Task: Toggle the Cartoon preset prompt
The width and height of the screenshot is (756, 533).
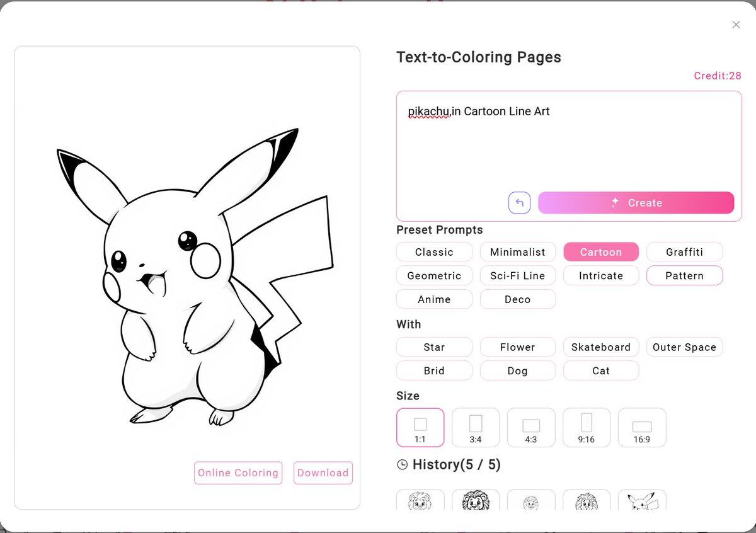Action: (601, 252)
